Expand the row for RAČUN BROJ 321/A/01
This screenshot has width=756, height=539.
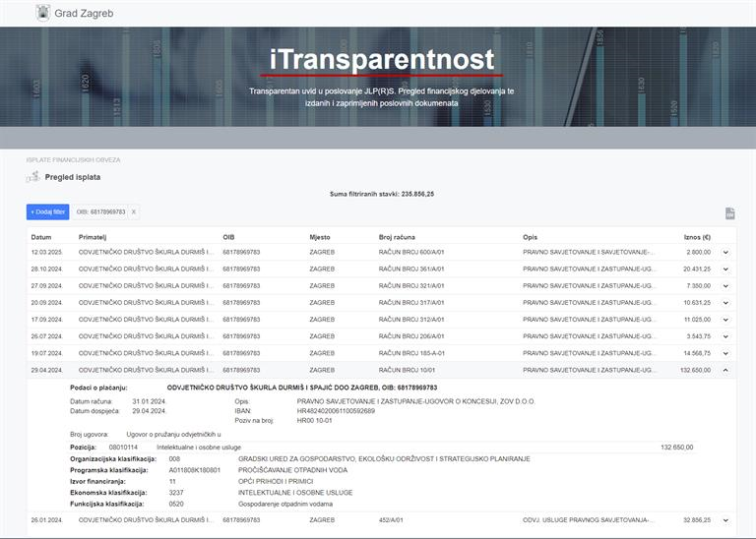tap(725, 285)
